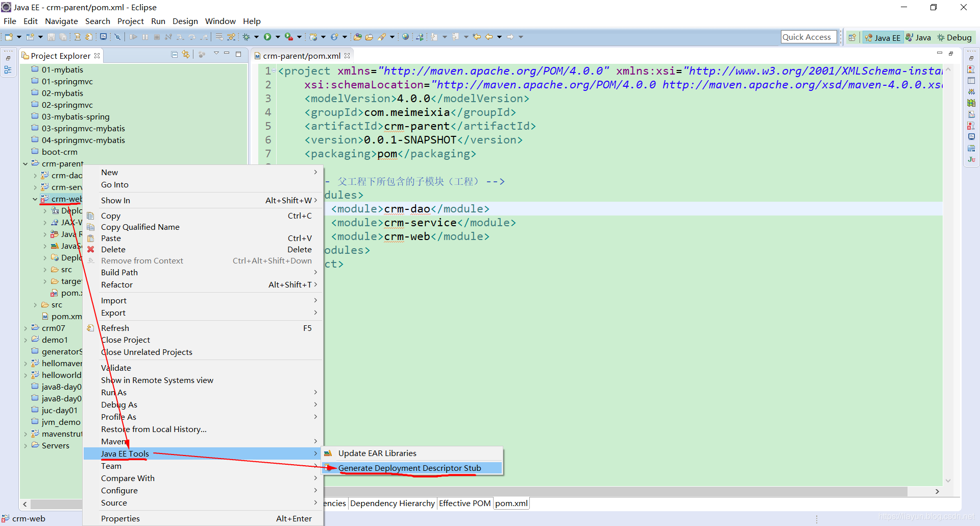
Task: Expand the hellomaven project node
Action: pyautogui.click(x=26, y=364)
